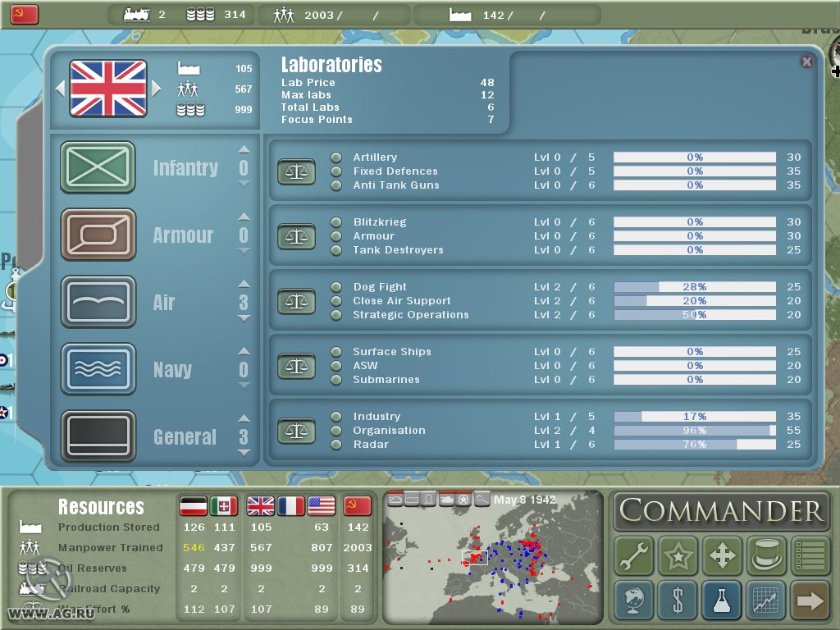Decrease Air labs with down arrow
840x630 pixels.
[x=244, y=319]
